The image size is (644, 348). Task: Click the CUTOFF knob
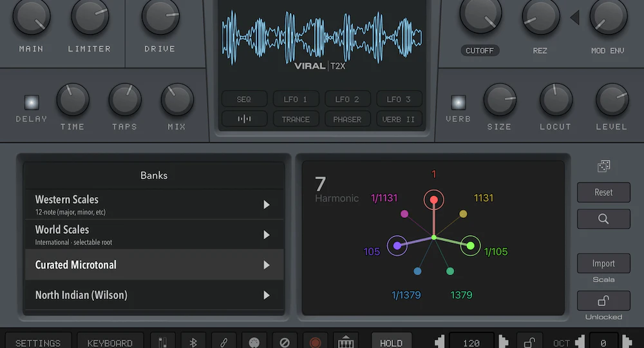pos(480,14)
